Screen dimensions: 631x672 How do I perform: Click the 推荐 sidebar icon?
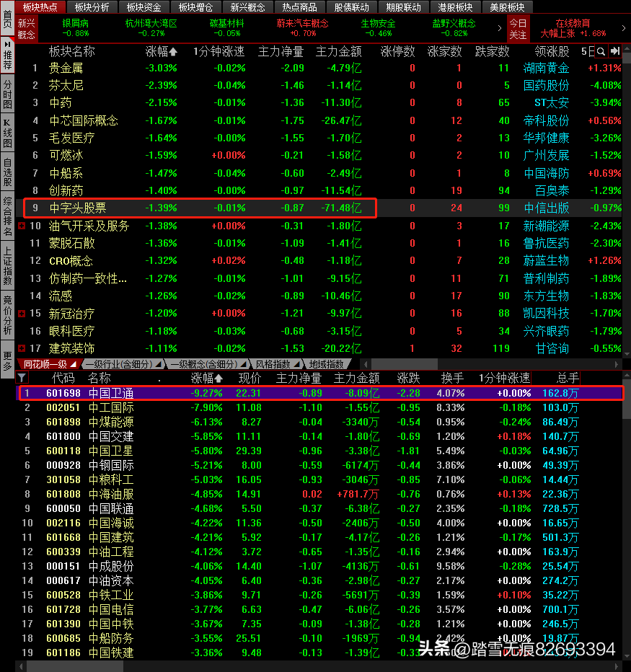[7, 56]
